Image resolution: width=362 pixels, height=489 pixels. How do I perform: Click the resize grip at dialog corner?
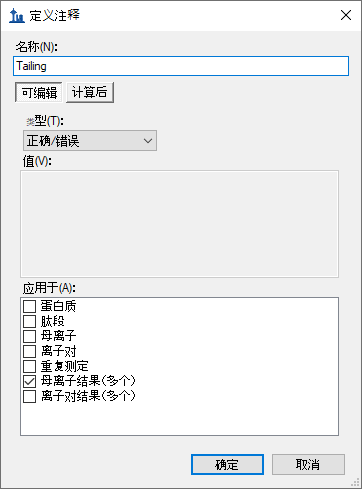(x=356, y=483)
